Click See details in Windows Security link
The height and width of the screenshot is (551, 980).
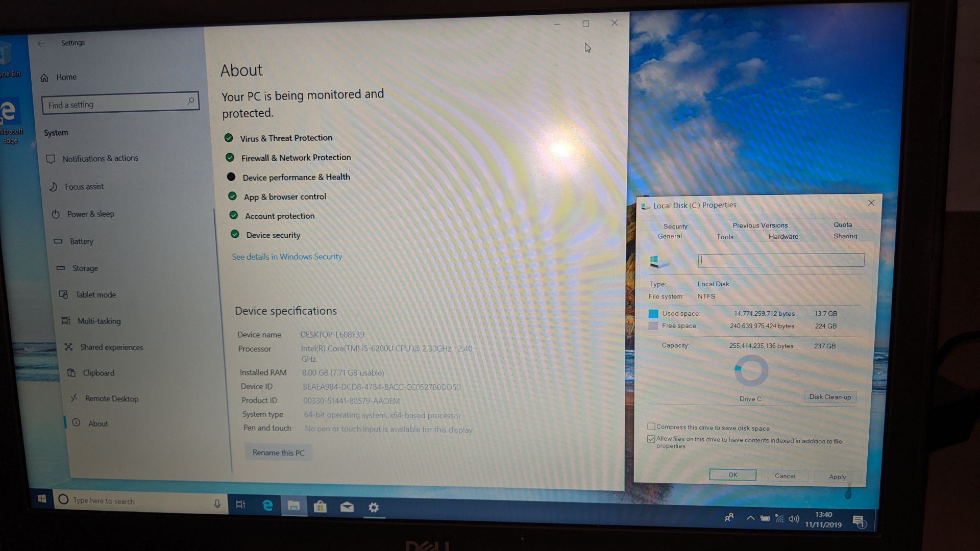(x=286, y=256)
